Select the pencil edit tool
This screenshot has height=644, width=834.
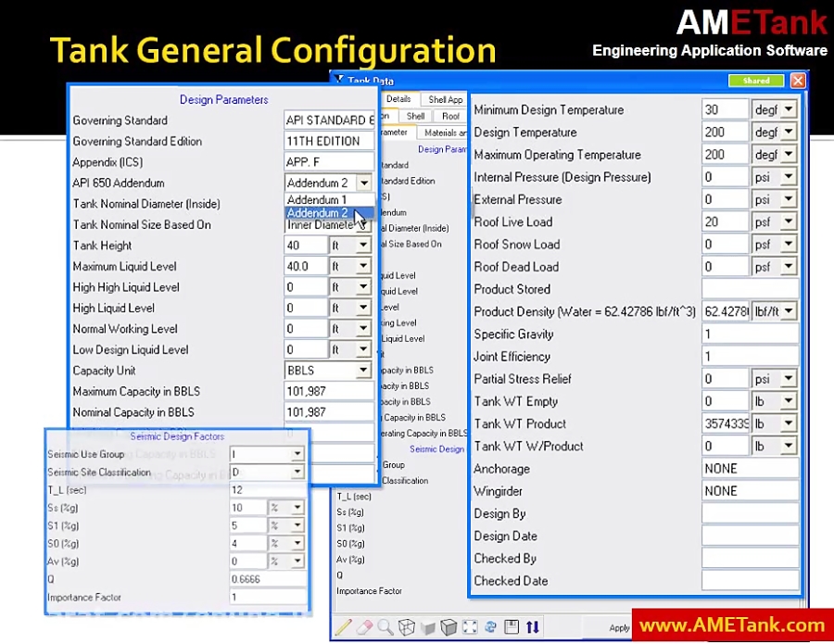(344, 628)
